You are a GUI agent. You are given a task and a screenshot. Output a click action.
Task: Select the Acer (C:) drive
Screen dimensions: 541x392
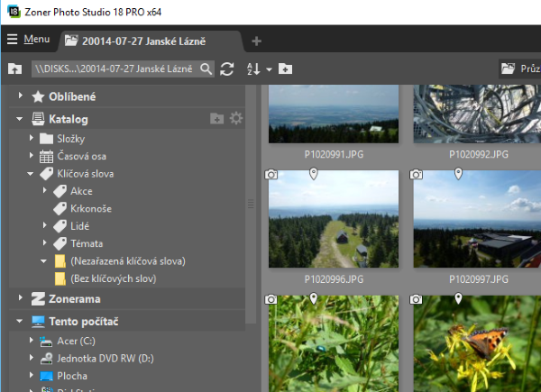[76, 341]
